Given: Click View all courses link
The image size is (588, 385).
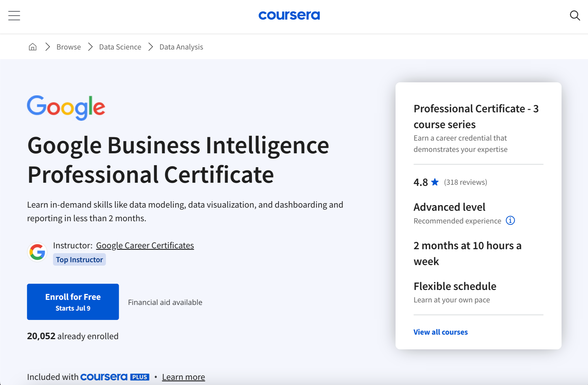Looking at the screenshot, I should point(440,332).
